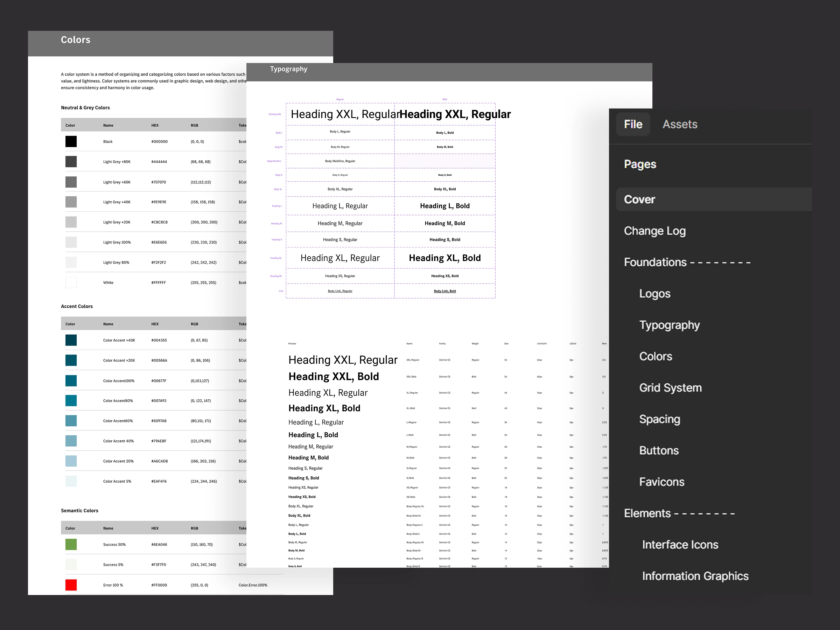Go to the Logos page

(x=655, y=294)
